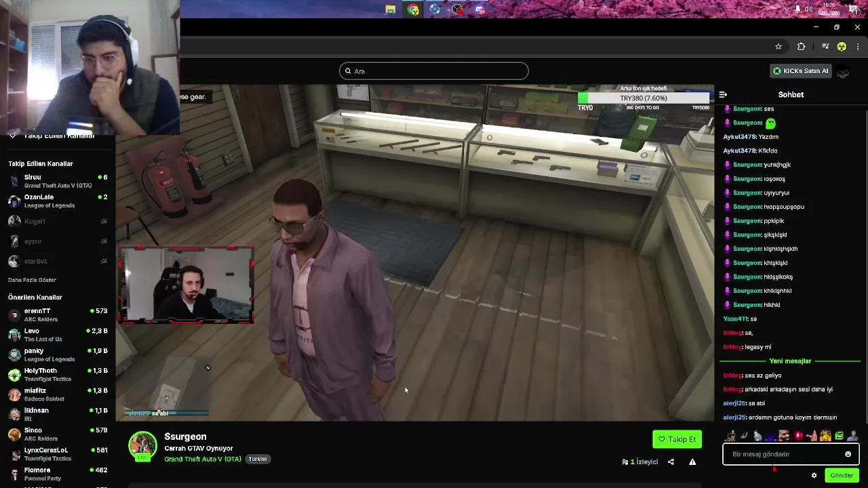
Task: Open recommended channel LynxCerezLoL
Action: coord(58,453)
